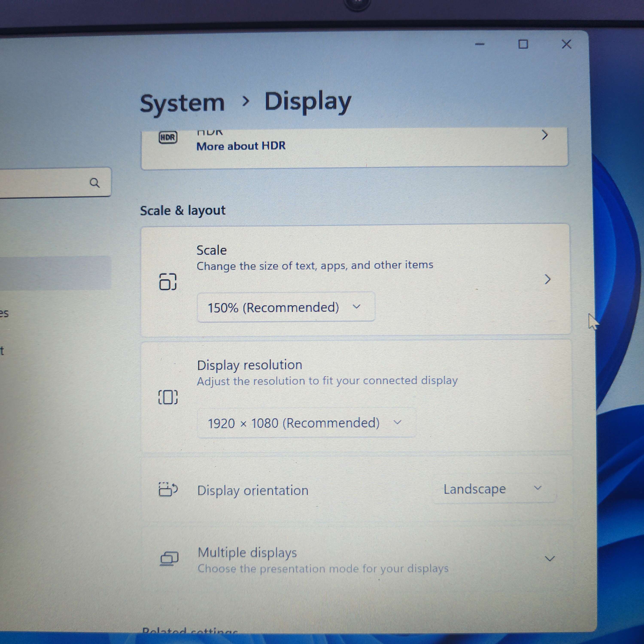644x644 pixels.
Task: Expand the Multiple displays section
Action: tap(549, 559)
